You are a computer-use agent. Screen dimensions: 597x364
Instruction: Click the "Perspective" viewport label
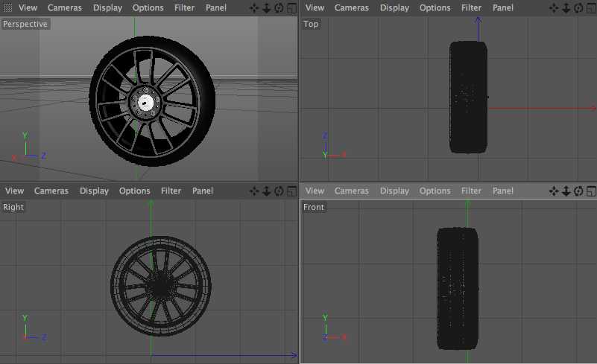25,24
